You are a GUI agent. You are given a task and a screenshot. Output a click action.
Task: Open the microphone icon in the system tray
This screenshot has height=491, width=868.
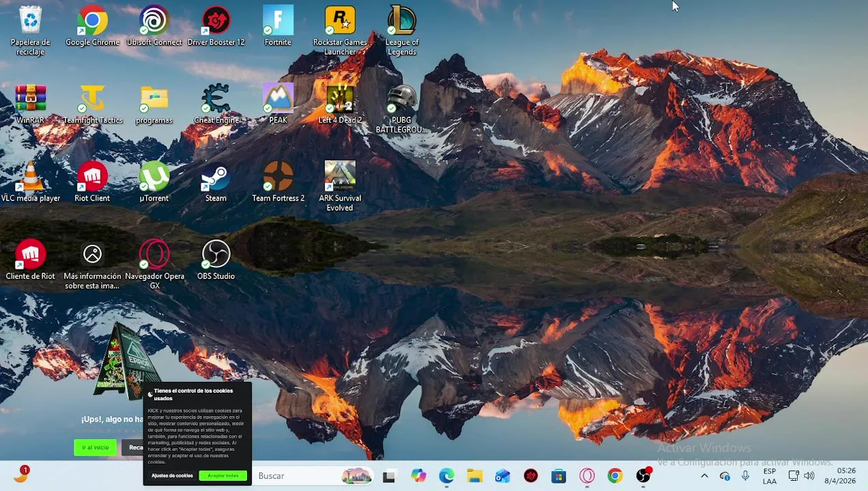point(745,476)
